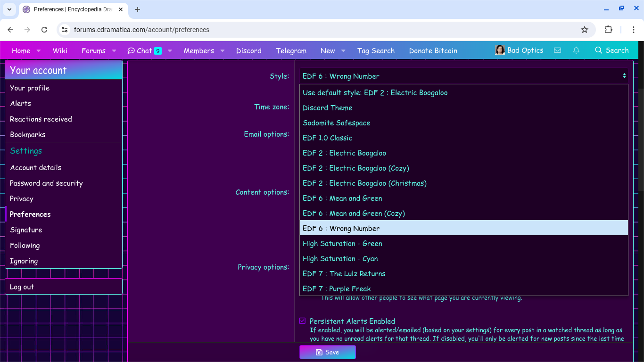Open the browser extensions puzzle icon
644x362 pixels.
(x=608, y=30)
